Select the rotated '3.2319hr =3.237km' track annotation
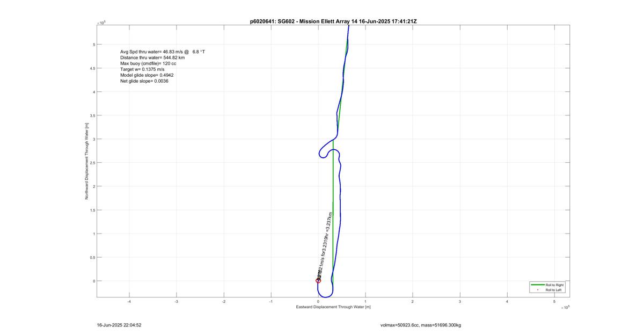 pos(328,233)
